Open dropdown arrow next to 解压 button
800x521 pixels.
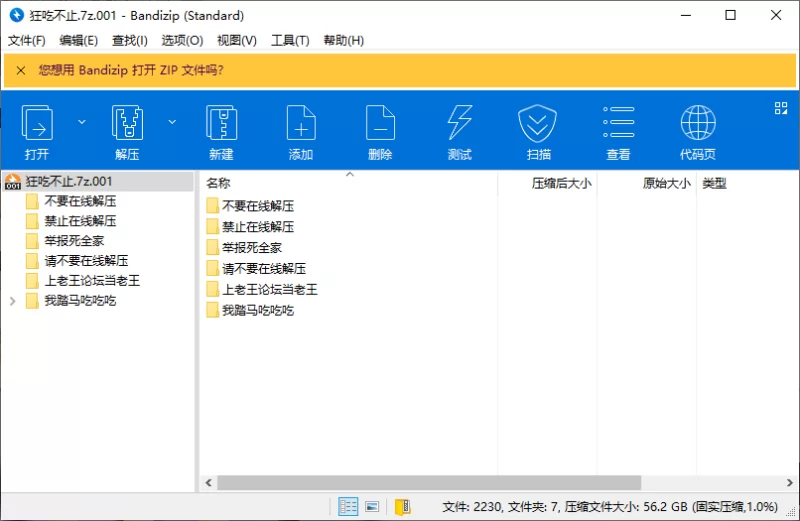172,122
